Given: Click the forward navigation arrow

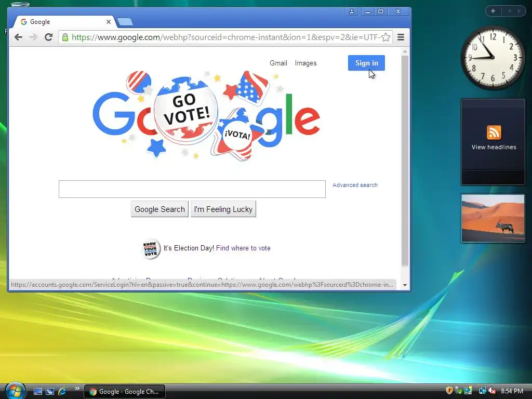Looking at the screenshot, I should coord(33,37).
